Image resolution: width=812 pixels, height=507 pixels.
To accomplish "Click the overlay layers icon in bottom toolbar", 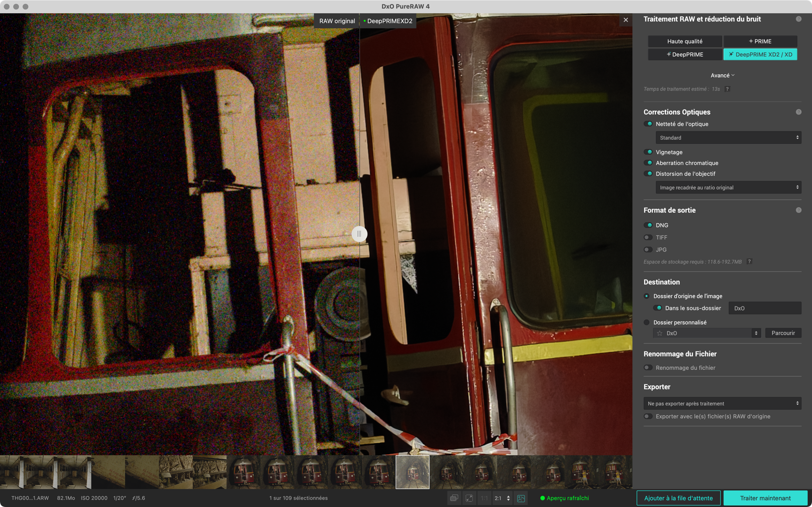I will [453, 498].
